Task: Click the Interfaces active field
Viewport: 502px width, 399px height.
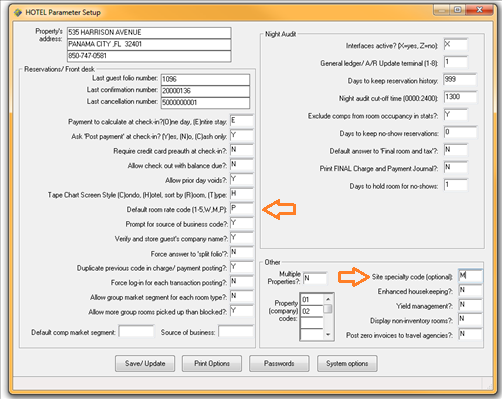Action: point(456,45)
